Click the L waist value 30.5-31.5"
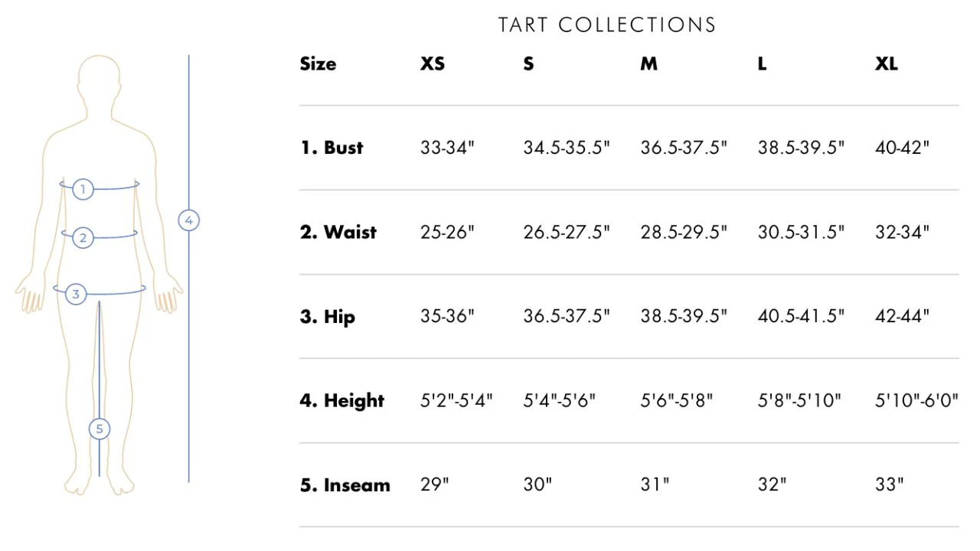This screenshot has width=980, height=551. [x=801, y=232]
